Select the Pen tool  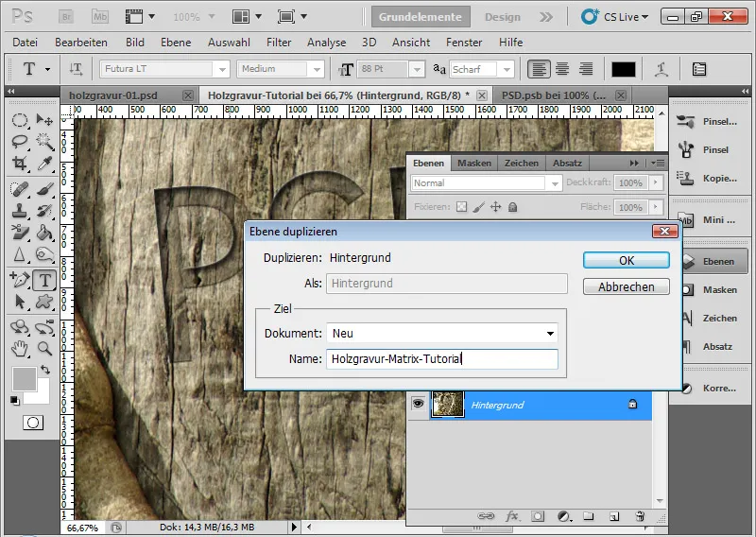19,279
